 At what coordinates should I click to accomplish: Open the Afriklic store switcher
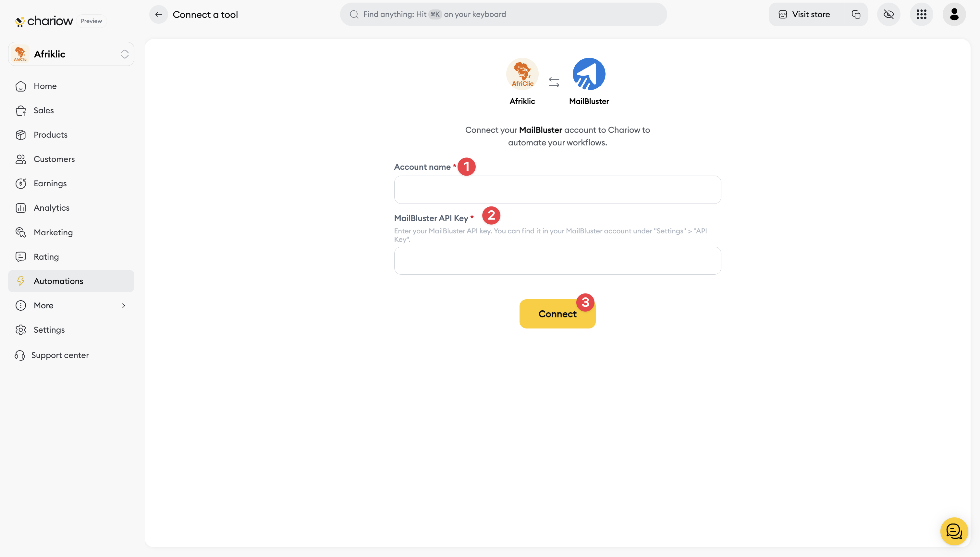pyautogui.click(x=71, y=54)
